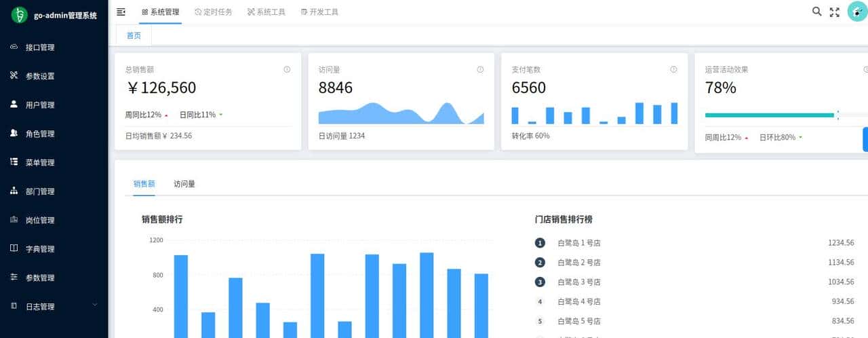Switch to the 访问量 chart tab
Viewport: 868px width, 338px height.
[184, 184]
